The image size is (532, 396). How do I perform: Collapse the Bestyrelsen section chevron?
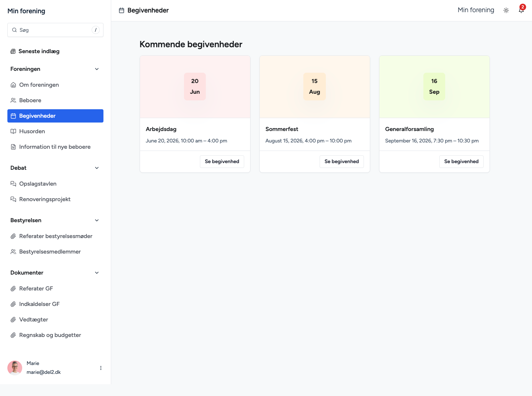[97, 220]
